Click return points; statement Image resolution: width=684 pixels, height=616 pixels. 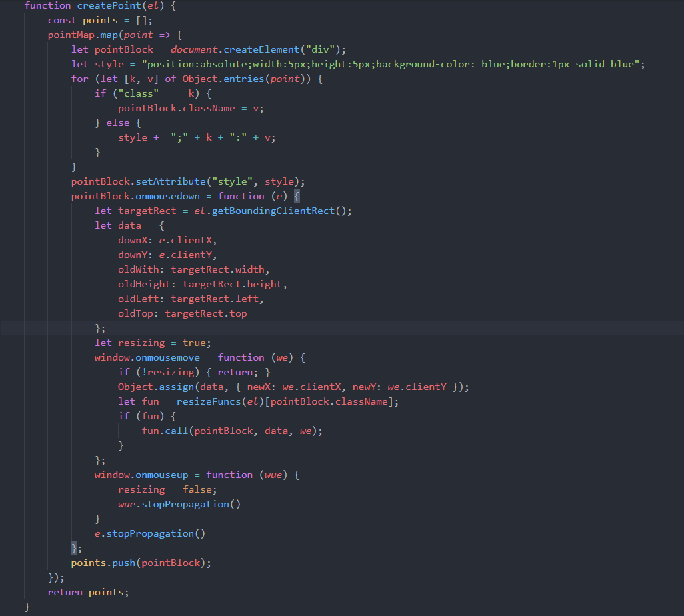tap(89, 592)
